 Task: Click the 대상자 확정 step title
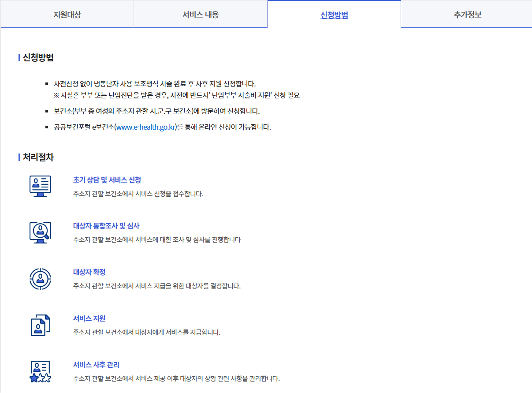click(89, 272)
